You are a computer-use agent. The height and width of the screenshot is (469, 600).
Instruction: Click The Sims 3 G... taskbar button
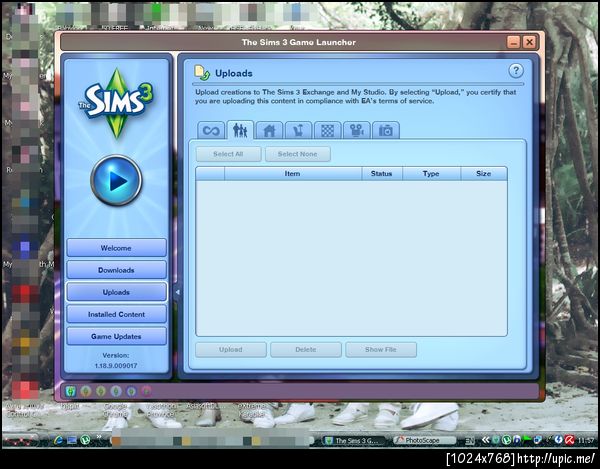[x=352, y=440]
